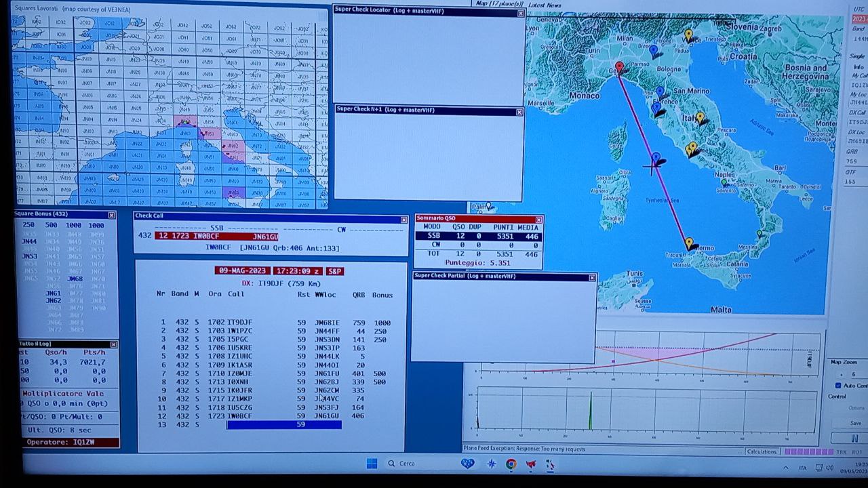Image resolution: width=868 pixels, height=488 pixels.
Task: Open the QARTest Italy-shaped taskbar icon
Action: click(x=550, y=464)
